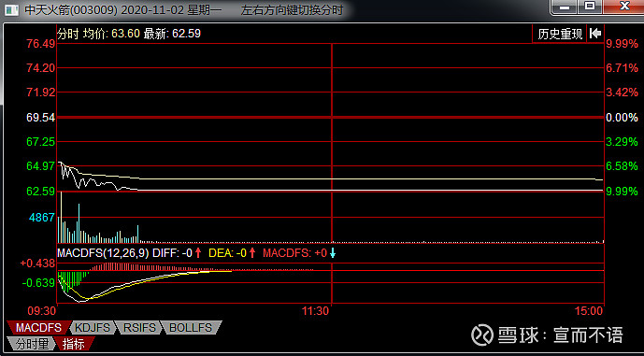The width and height of the screenshot is (644, 356).
Task: Click the DEA: -0 value
Action: (227, 253)
